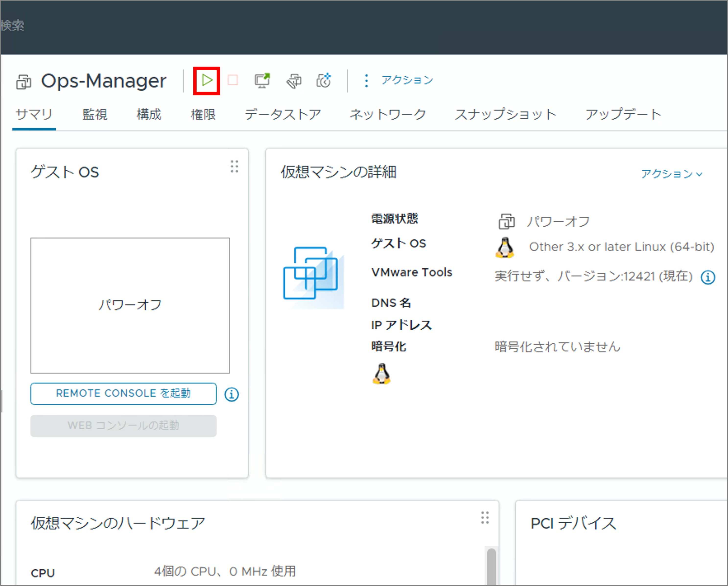728x586 pixels.
Task: Click the 電源状態 label
Action: pyautogui.click(x=394, y=218)
